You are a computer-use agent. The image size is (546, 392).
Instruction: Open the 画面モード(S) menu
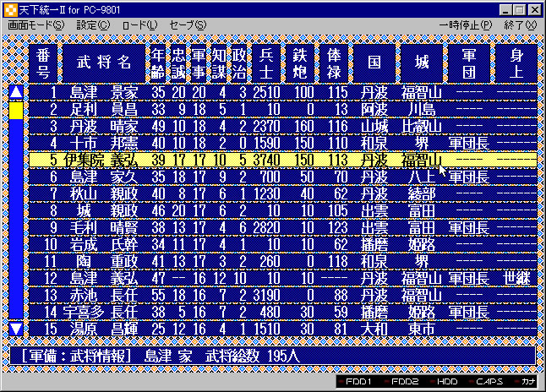(x=36, y=25)
